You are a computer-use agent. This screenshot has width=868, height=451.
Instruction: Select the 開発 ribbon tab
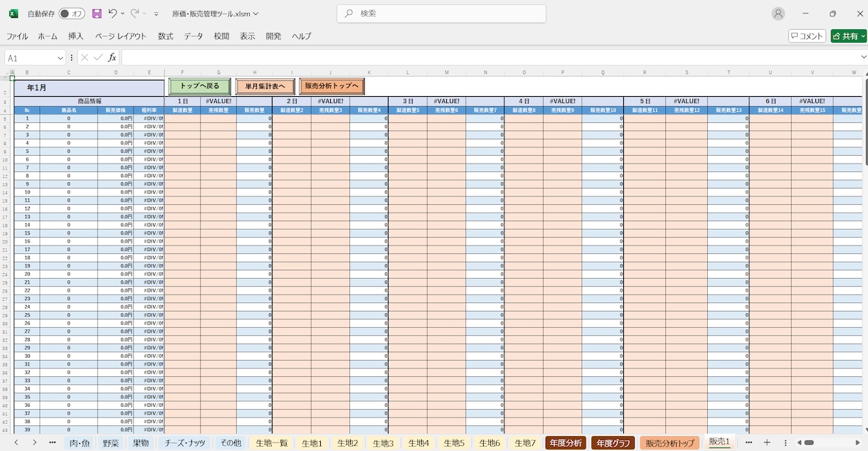(273, 36)
